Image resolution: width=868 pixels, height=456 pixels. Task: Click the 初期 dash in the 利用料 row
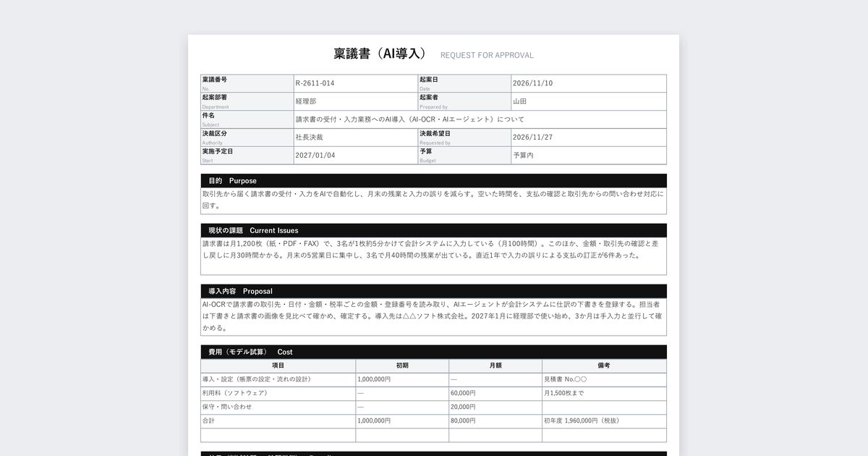pyautogui.click(x=361, y=393)
